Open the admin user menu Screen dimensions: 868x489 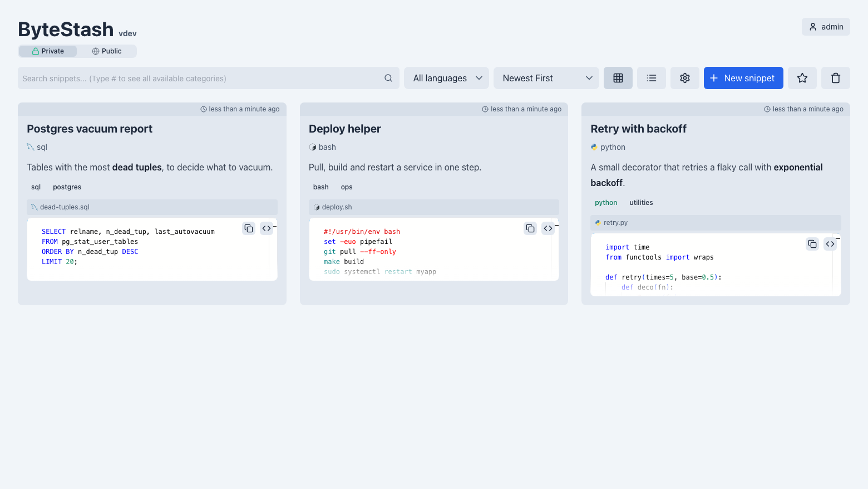826,27
